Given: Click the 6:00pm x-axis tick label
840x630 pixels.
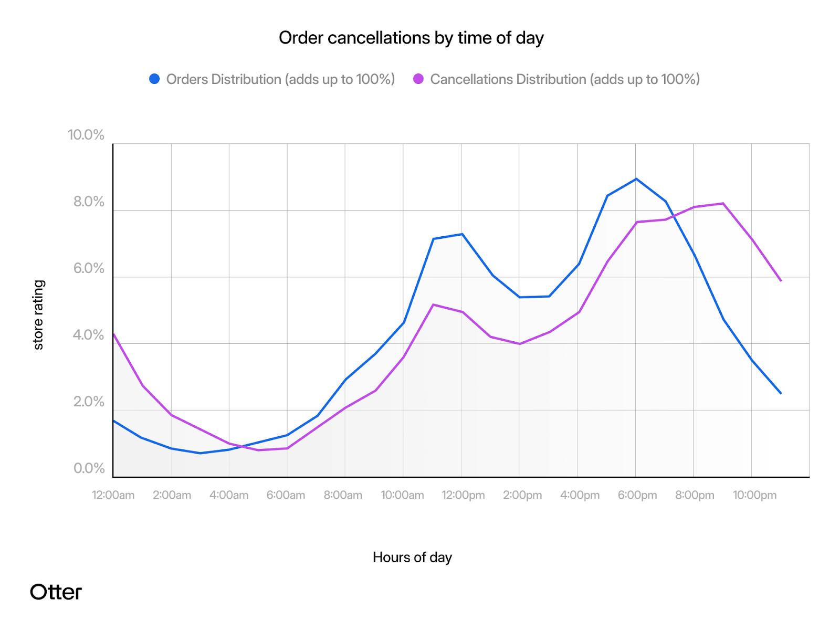Looking at the screenshot, I should [x=637, y=495].
